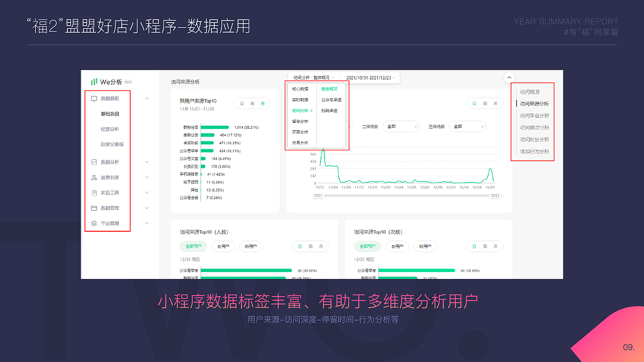Open the 访问分析·整体概况 dropdown

click(314, 78)
